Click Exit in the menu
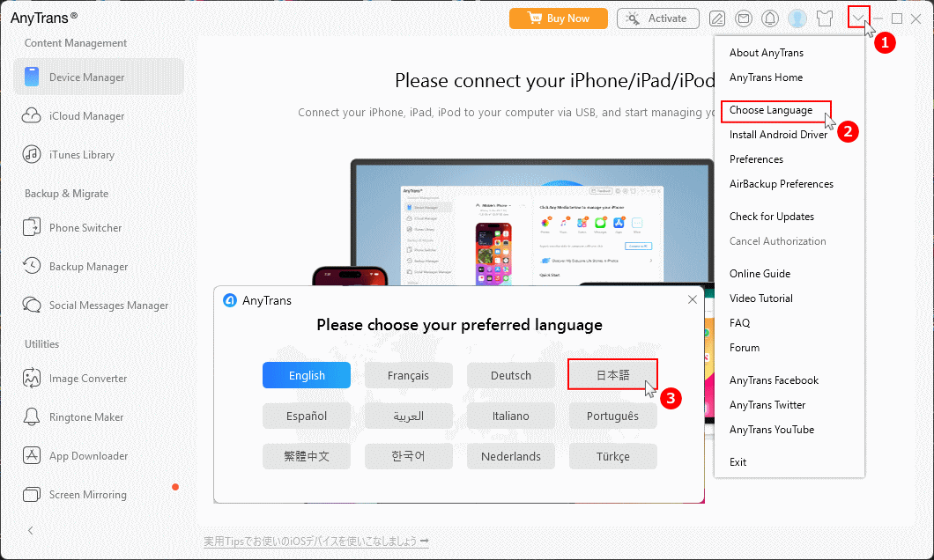This screenshot has width=934, height=560. [738, 461]
